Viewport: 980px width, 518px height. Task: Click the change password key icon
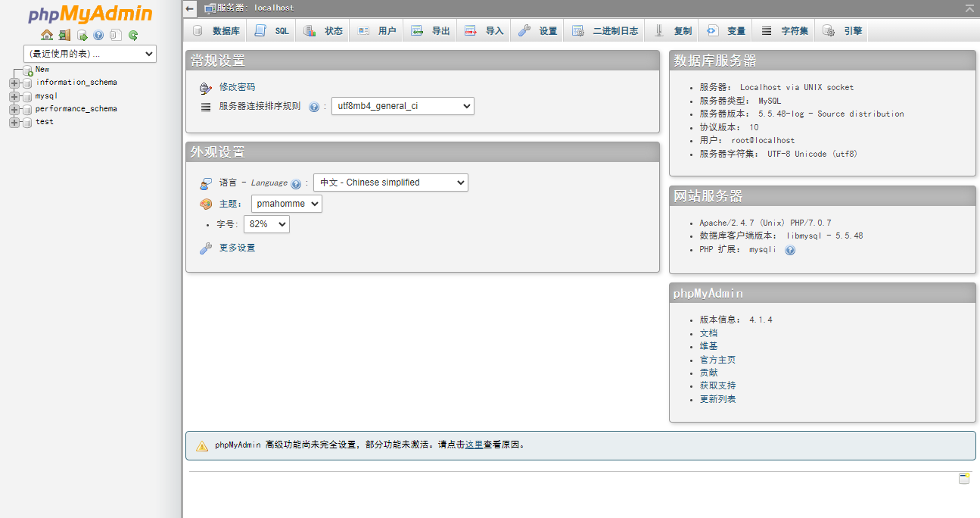coord(206,88)
